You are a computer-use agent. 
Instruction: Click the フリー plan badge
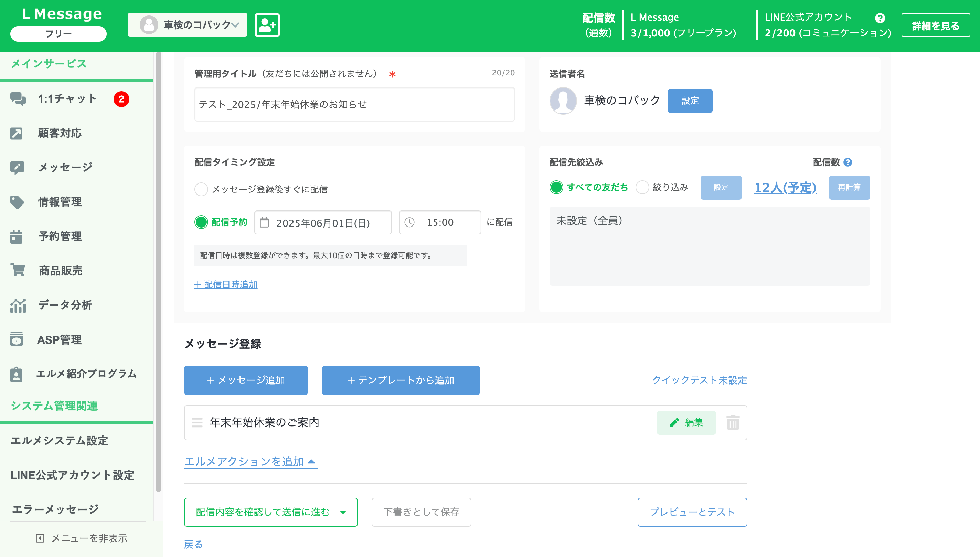point(58,34)
